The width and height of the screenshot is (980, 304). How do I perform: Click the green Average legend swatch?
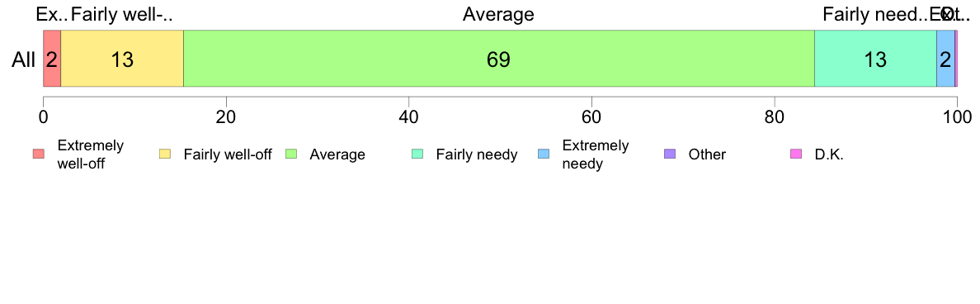tap(292, 154)
